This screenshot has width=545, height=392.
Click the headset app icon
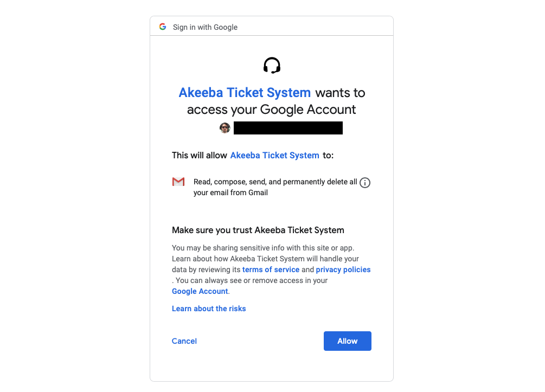coord(272,65)
